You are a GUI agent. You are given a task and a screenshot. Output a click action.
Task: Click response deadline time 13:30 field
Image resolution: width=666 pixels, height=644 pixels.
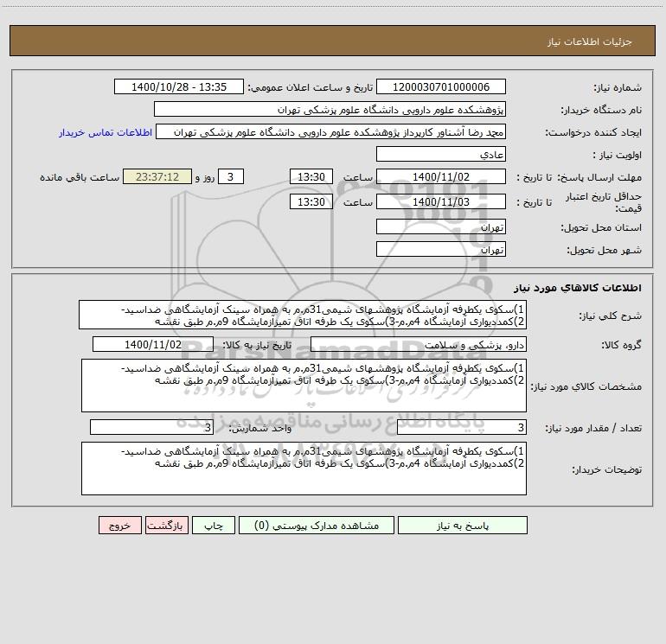coord(311,176)
